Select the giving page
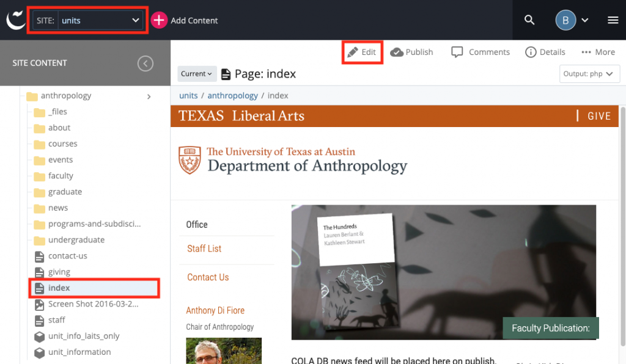Viewport: 626px width, 364px height. tap(53, 272)
